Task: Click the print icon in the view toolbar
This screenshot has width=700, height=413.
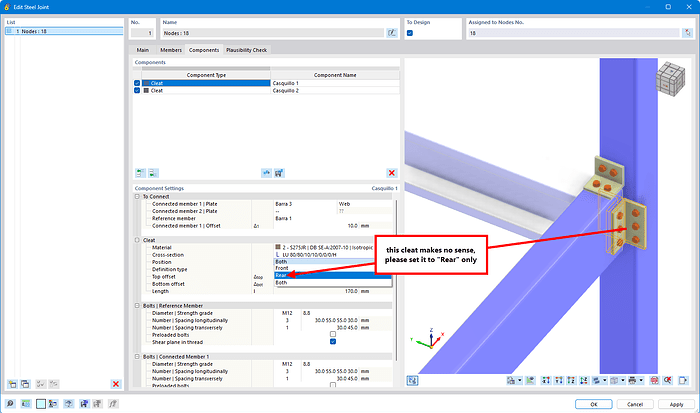Action: click(x=633, y=380)
